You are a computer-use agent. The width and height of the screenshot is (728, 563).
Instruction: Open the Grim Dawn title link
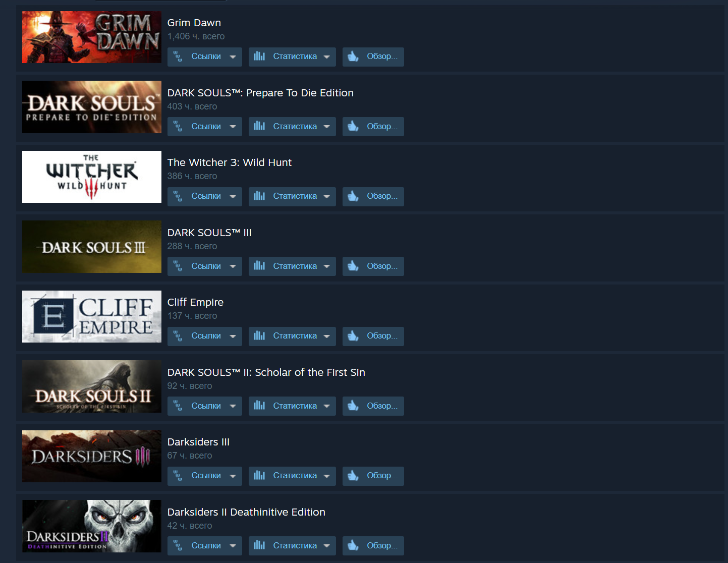(x=194, y=23)
